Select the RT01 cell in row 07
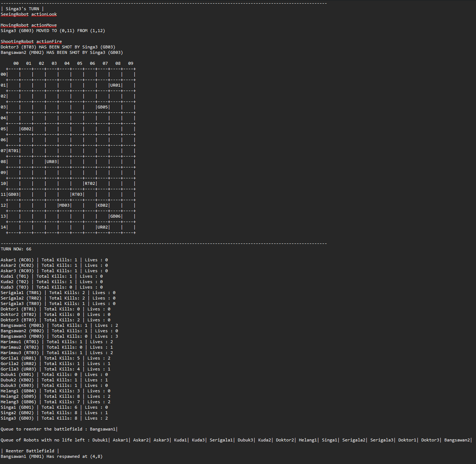This screenshot has height=464, width=476. click(x=13, y=151)
